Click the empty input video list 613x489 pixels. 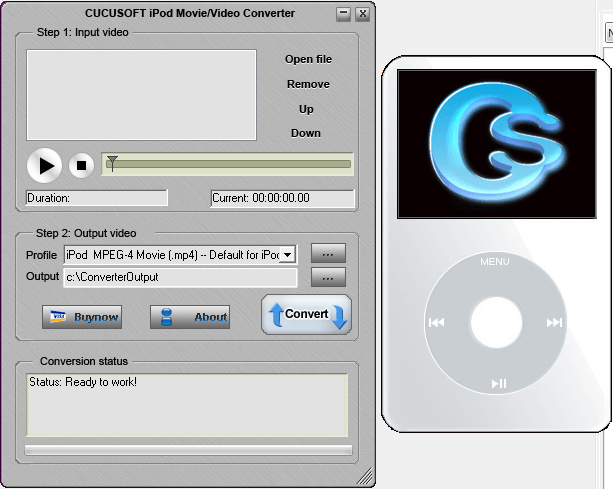[x=142, y=95]
